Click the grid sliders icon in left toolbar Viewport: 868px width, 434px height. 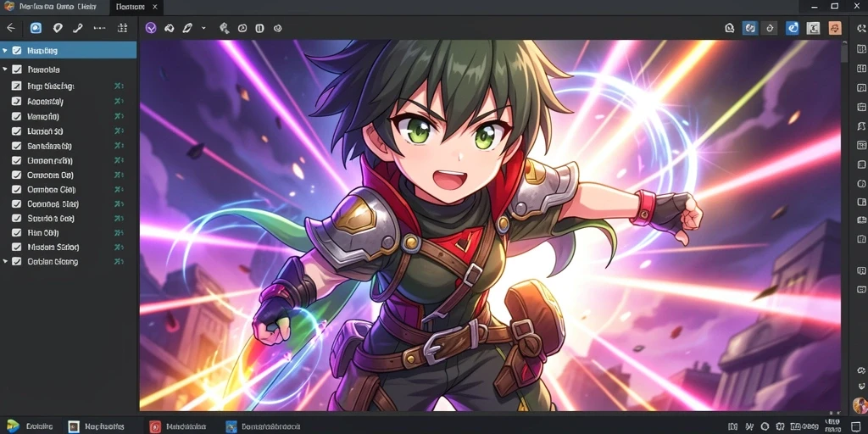click(x=122, y=28)
